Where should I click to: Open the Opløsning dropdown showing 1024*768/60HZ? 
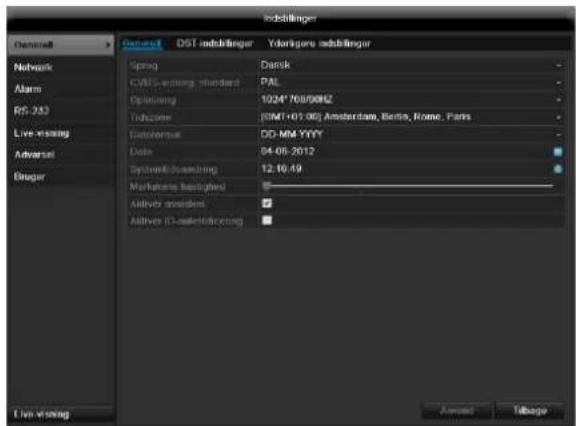tap(411, 100)
